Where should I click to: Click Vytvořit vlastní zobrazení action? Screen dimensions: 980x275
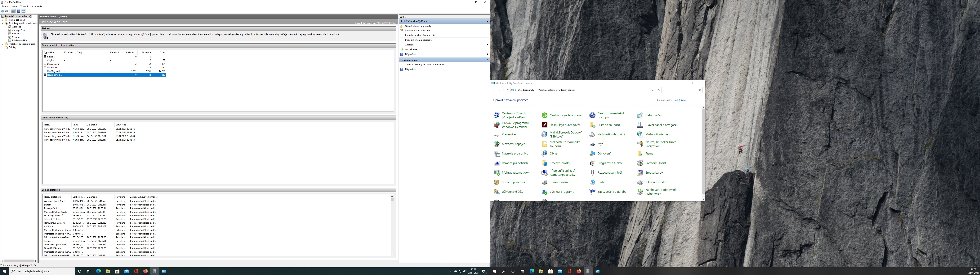418,30
